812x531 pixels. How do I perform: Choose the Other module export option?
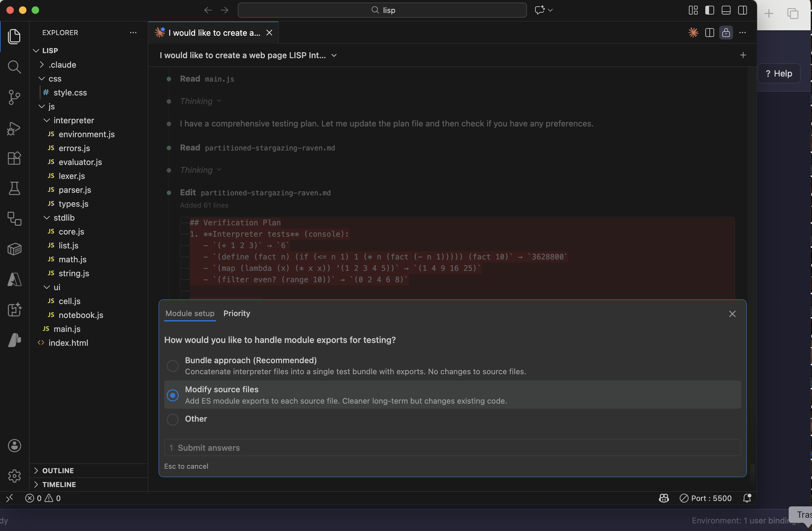(x=173, y=419)
